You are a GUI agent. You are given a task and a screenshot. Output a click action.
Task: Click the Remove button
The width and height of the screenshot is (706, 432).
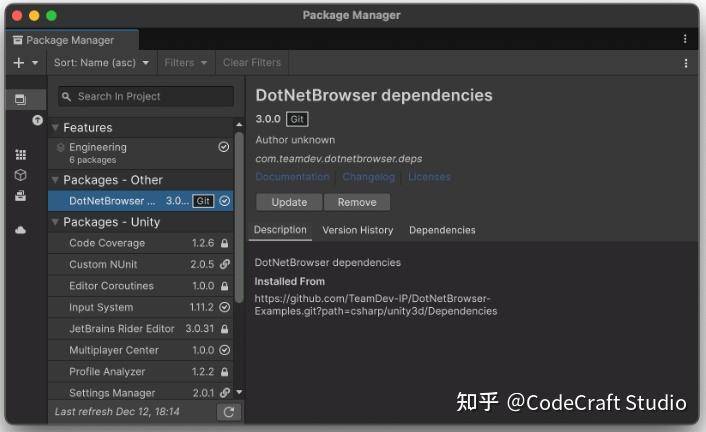pos(357,202)
